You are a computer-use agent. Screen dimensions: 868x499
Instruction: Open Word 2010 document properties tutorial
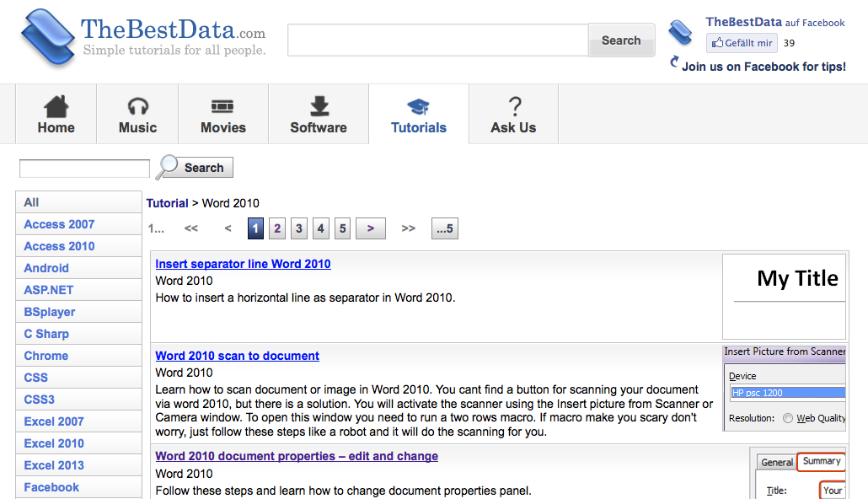[297, 456]
